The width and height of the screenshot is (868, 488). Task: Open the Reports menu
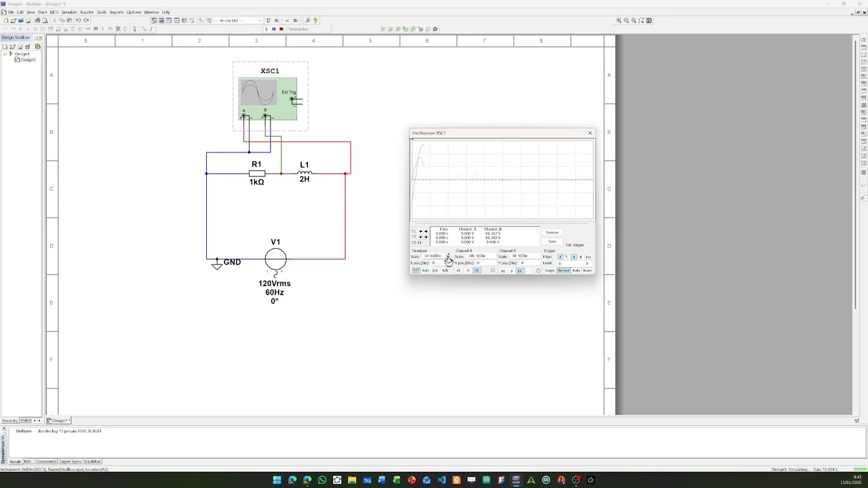click(117, 12)
